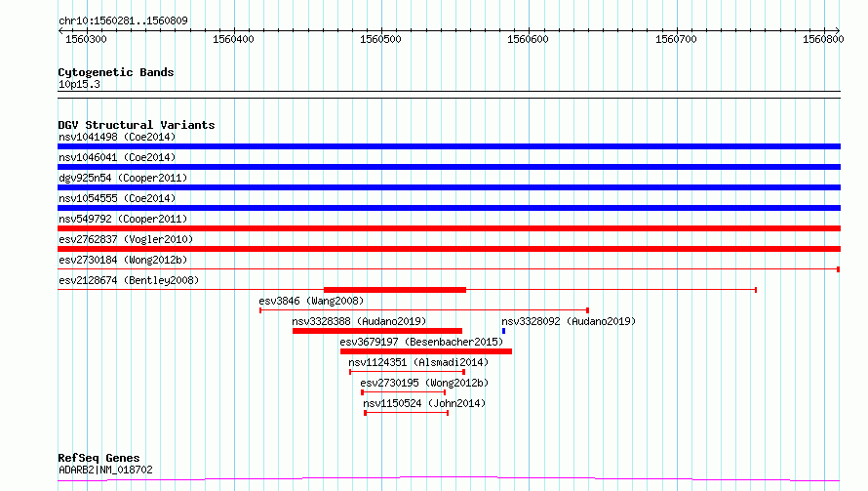Open the esv3679197 (Besenbacher2015) label

click(421, 342)
